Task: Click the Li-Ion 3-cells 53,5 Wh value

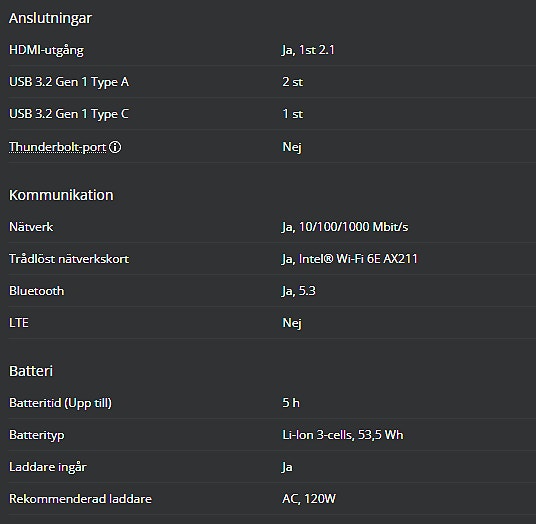Action: pyautogui.click(x=343, y=435)
